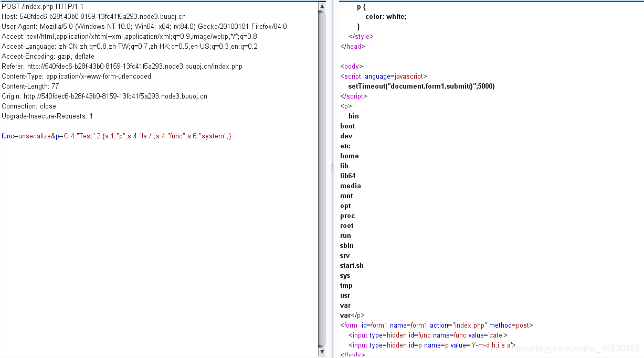644x358 pixels.
Task: Select the 'tmp' directory entry
Action: click(x=346, y=285)
